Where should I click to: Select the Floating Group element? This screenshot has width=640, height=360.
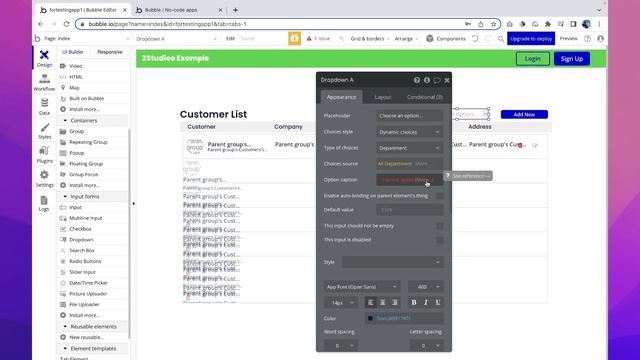point(86,164)
